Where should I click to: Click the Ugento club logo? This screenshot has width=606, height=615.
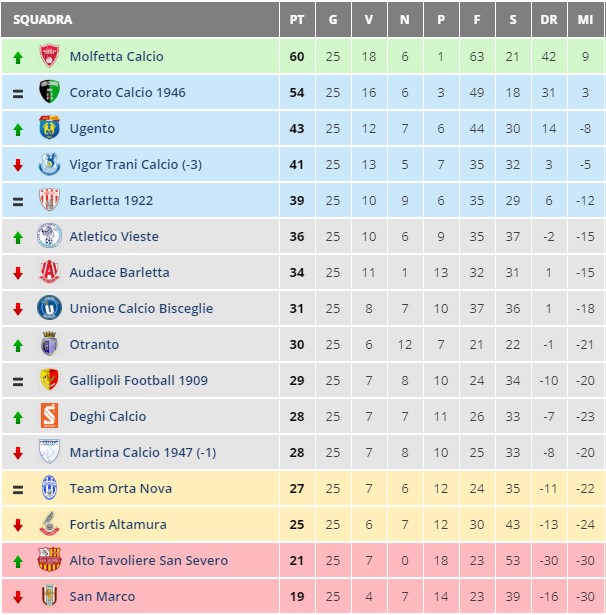pyautogui.click(x=49, y=129)
